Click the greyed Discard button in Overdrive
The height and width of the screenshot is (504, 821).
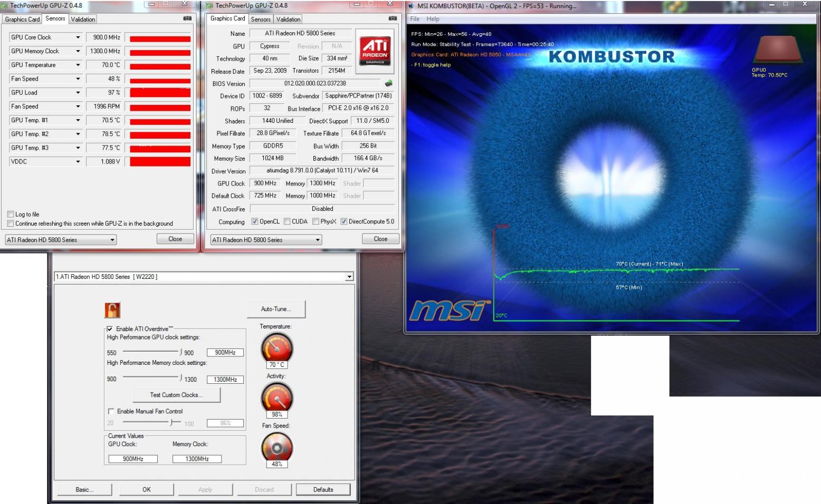[x=264, y=490]
